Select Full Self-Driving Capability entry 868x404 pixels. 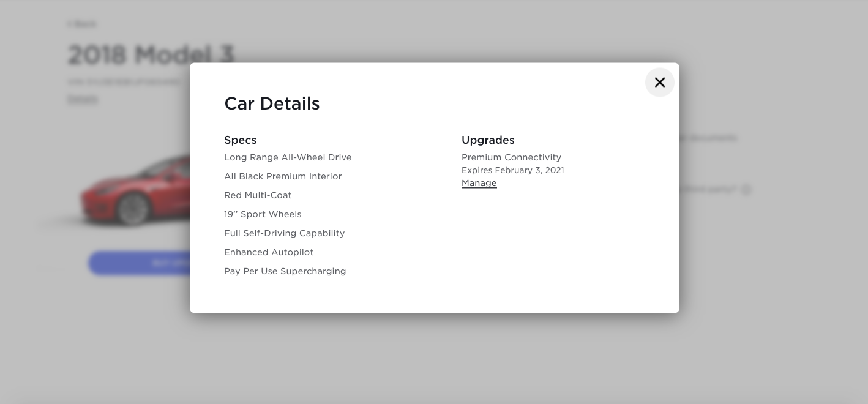tap(284, 233)
